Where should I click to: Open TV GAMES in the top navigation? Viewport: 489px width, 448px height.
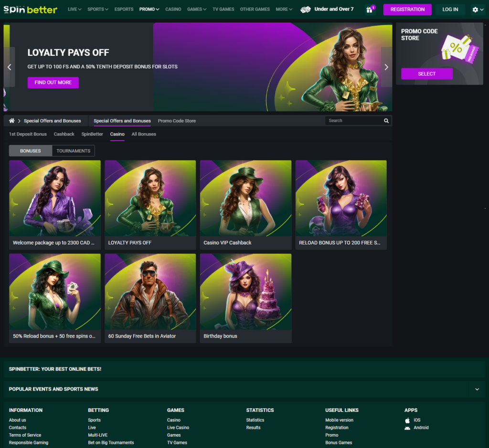[223, 10]
